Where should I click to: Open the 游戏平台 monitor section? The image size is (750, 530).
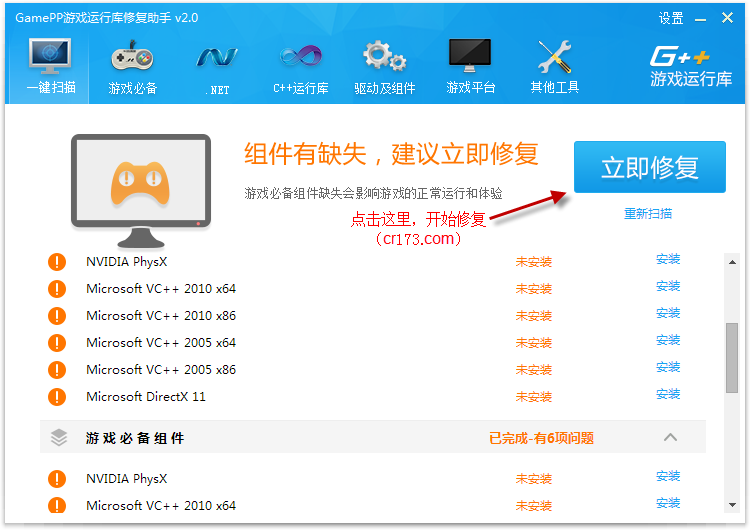click(470, 66)
